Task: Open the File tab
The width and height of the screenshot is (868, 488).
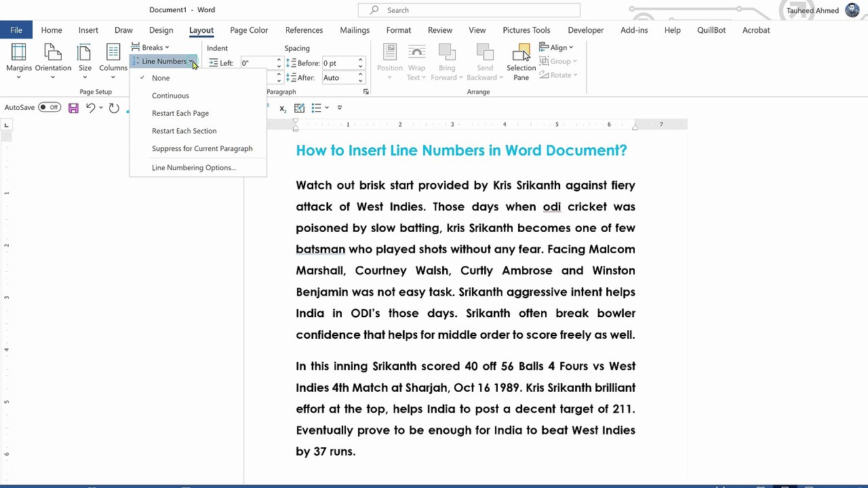Action: tap(16, 30)
